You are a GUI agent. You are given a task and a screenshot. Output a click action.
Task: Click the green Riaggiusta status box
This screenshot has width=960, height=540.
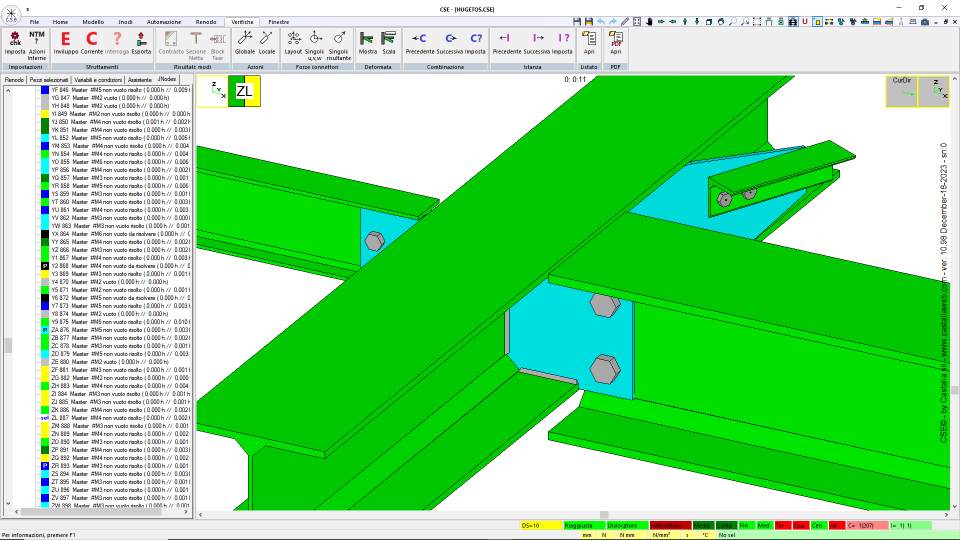[584, 525]
